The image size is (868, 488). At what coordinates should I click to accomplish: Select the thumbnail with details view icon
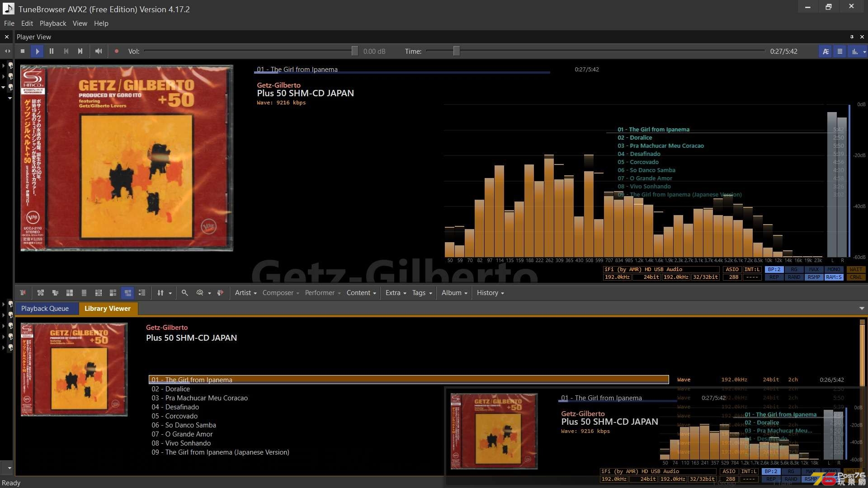(x=113, y=293)
